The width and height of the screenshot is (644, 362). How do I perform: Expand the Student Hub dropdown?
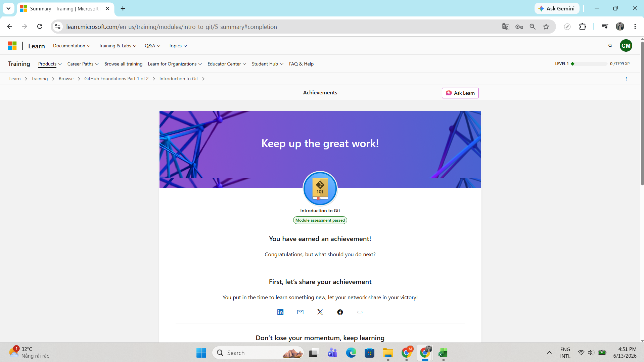click(268, 64)
